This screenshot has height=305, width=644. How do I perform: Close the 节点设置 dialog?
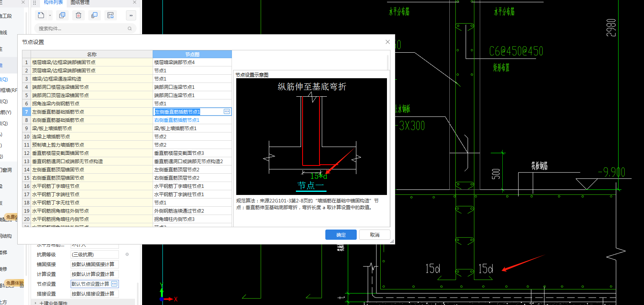click(x=388, y=42)
